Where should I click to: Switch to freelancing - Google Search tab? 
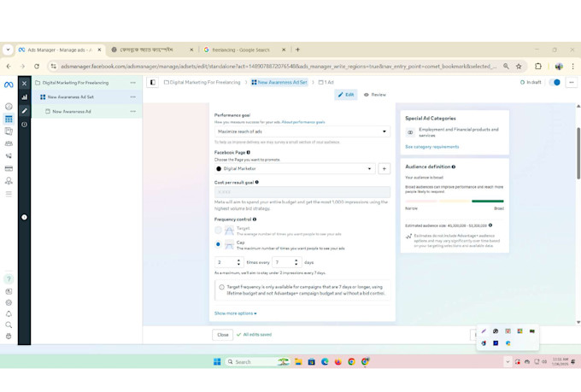pyautogui.click(x=244, y=50)
